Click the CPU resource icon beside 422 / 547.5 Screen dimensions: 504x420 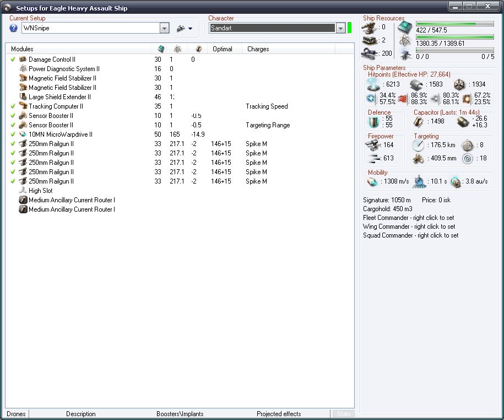tap(405, 28)
